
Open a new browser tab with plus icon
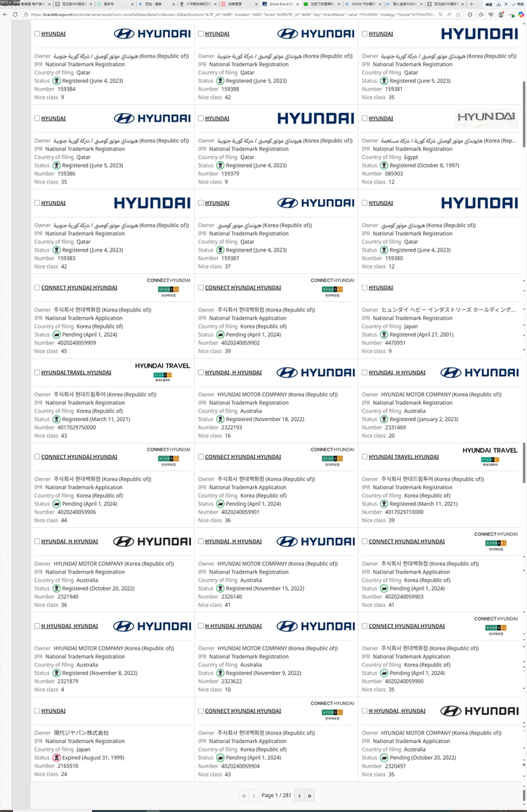click(471, 4)
